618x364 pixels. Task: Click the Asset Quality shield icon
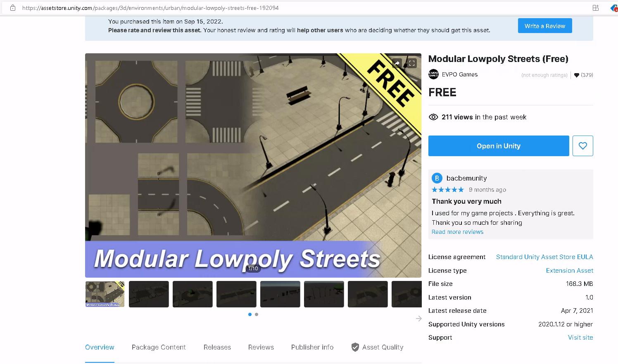[355, 347]
